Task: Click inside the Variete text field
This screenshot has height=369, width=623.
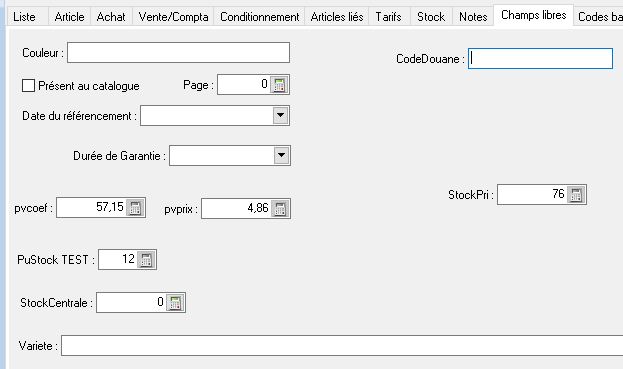Action: coord(342,346)
